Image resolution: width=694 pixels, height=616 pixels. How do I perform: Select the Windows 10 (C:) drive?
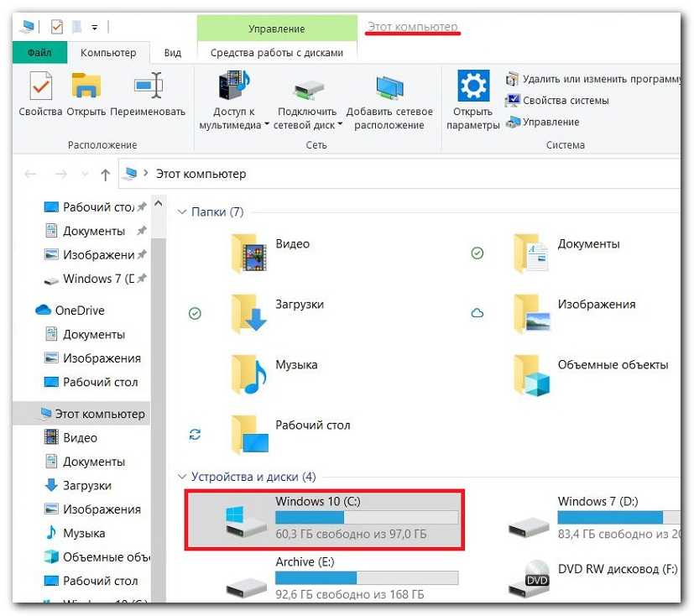[x=325, y=520]
